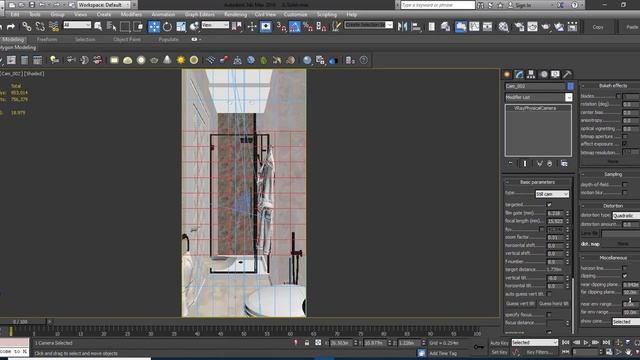Activate the Select and Link tool
Viewport: 640px width, 360px height.
pos(27,27)
